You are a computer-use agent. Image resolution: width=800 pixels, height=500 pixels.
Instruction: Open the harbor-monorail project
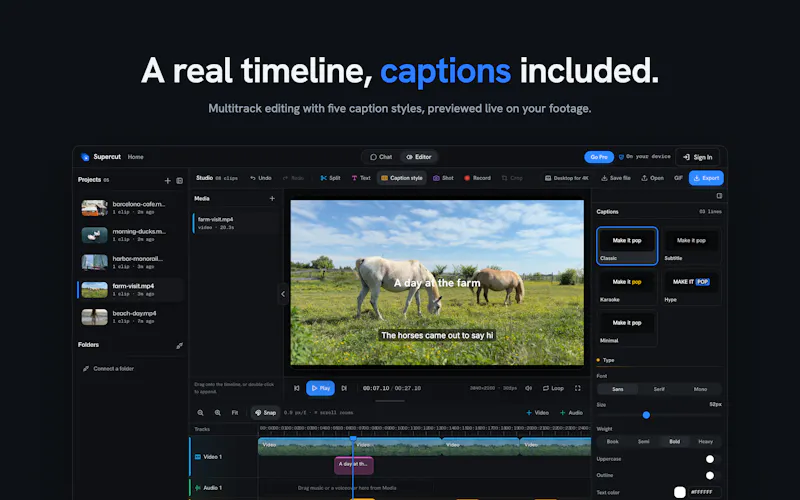[x=131, y=262]
